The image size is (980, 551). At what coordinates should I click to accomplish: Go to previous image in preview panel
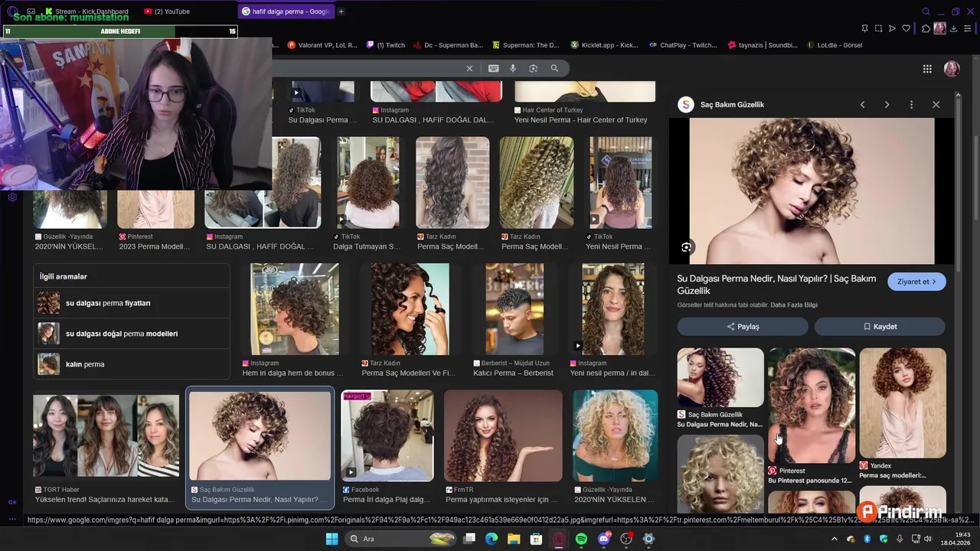[862, 104]
